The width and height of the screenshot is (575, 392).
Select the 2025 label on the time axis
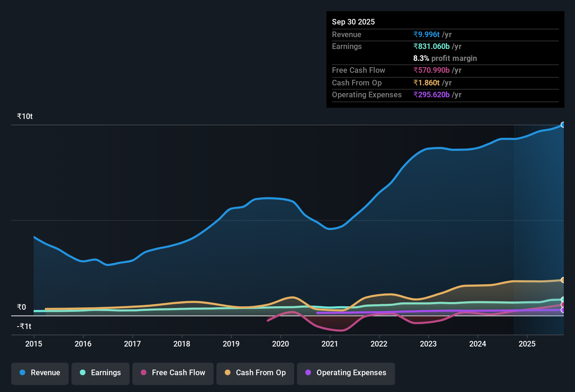pyautogui.click(x=527, y=344)
